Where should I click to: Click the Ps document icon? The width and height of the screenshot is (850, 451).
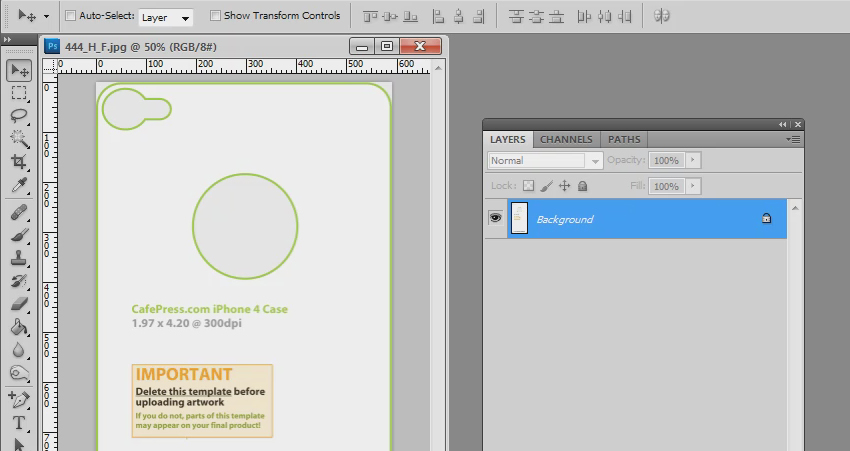click(52, 47)
